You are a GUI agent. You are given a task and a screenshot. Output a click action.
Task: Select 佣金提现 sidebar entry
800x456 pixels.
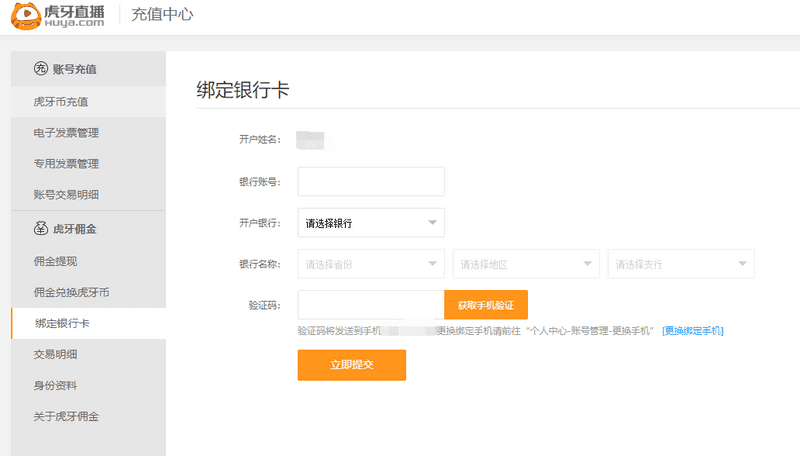pos(55,261)
